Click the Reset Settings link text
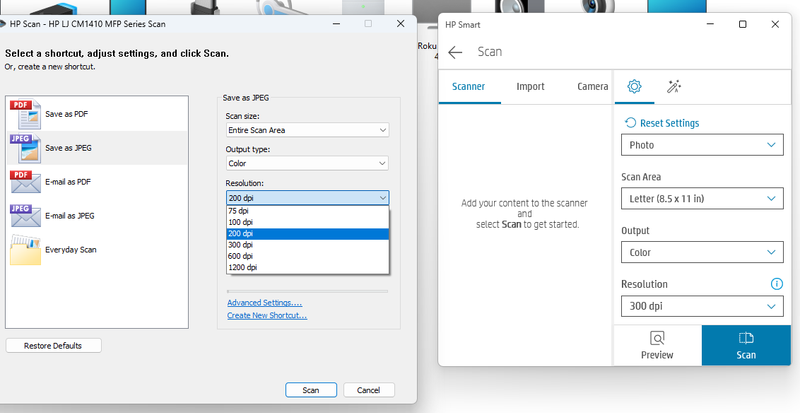 [x=669, y=123]
